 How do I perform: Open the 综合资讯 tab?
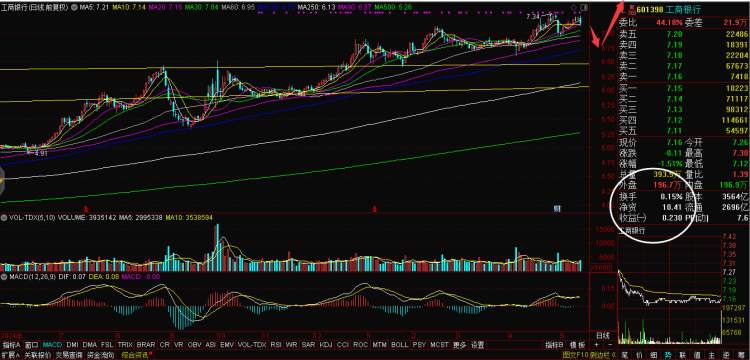[136, 355]
